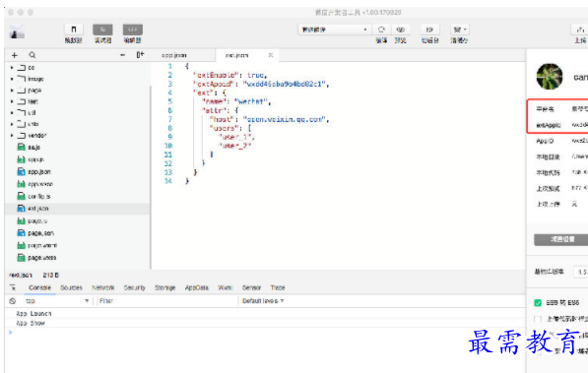Collapse the file tree panel icon
This screenshot has height=373, width=588.
click(140, 55)
